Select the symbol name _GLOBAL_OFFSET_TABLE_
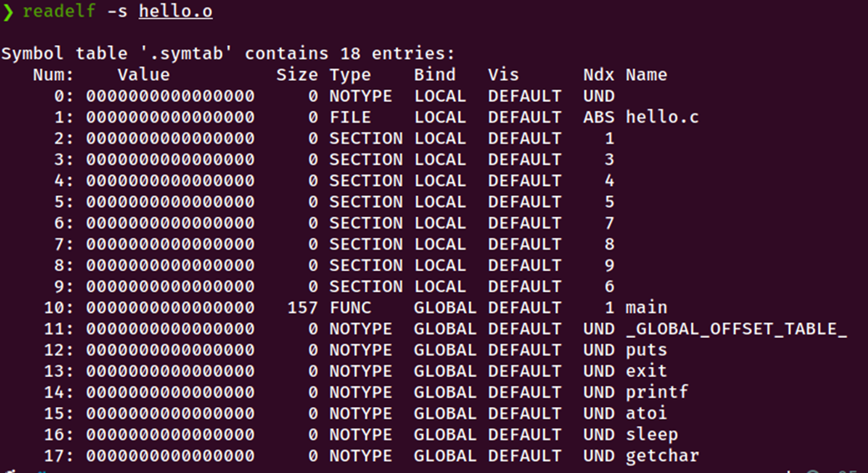 (736, 330)
